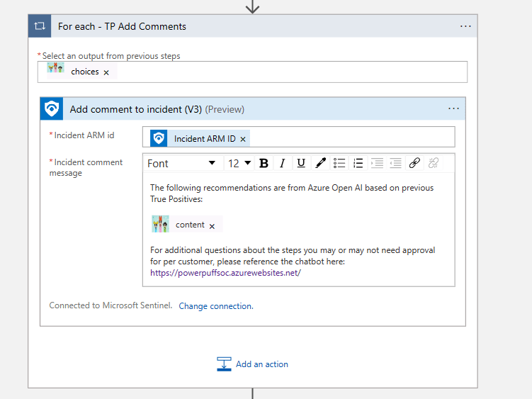Open the text color highlighter tool

pyautogui.click(x=320, y=163)
